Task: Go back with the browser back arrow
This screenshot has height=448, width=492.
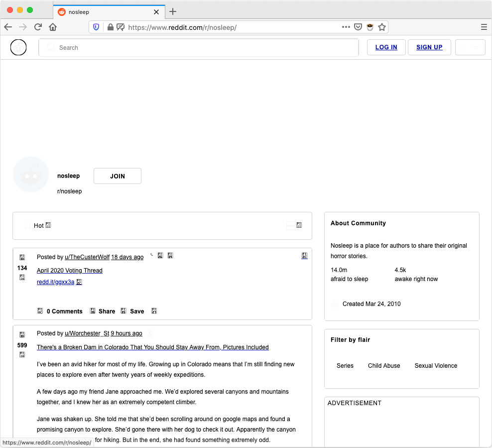Action: pos(8,27)
